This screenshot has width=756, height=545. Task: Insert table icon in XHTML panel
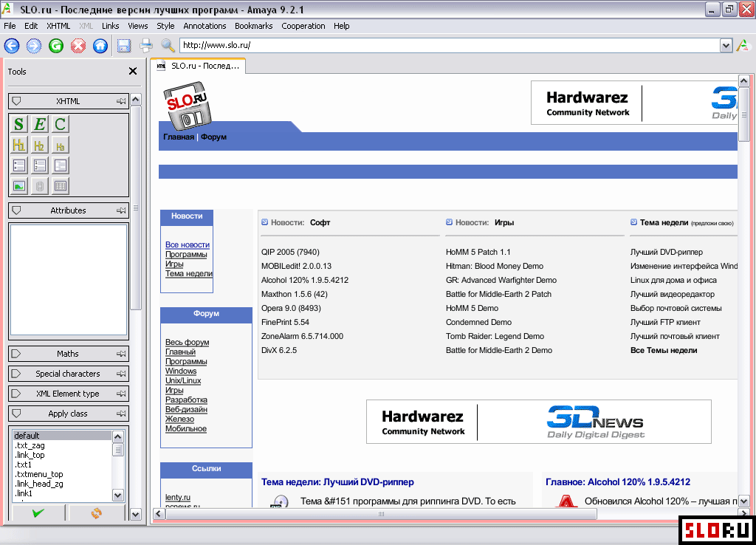pyautogui.click(x=61, y=185)
